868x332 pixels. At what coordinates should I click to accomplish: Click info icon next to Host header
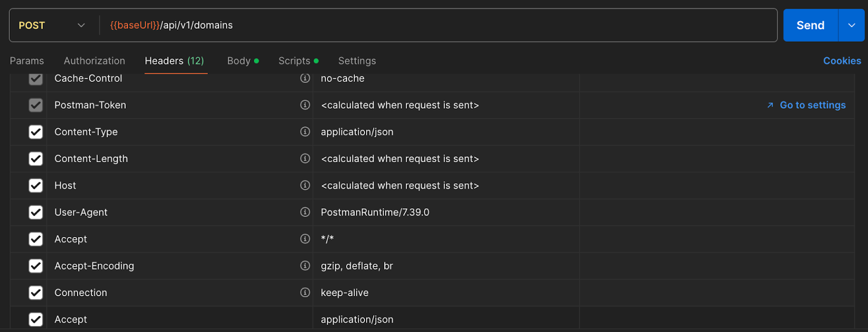pyautogui.click(x=305, y=186)
